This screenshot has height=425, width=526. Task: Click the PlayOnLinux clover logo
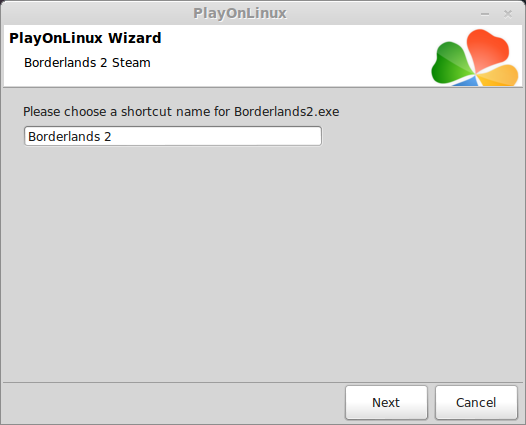475,57
